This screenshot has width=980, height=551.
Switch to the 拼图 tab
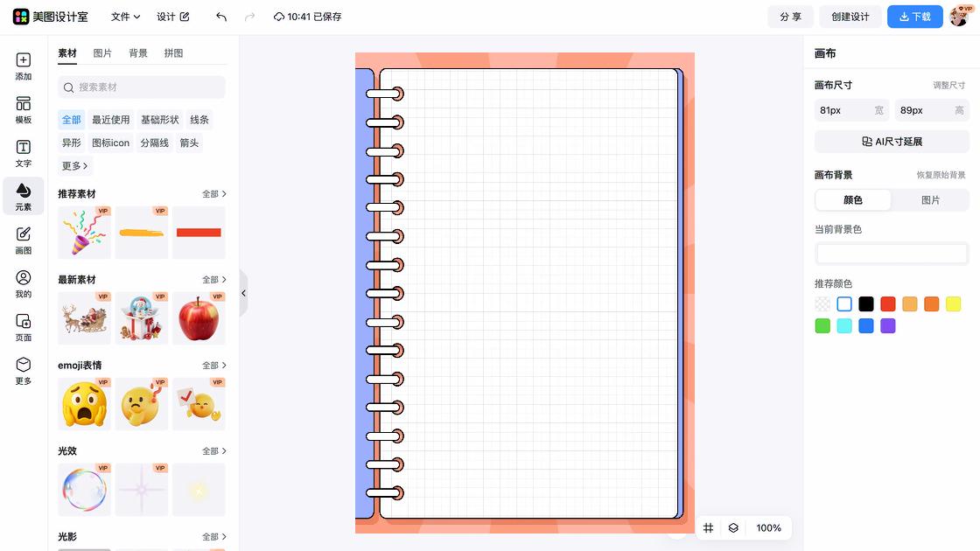[174, 53]
